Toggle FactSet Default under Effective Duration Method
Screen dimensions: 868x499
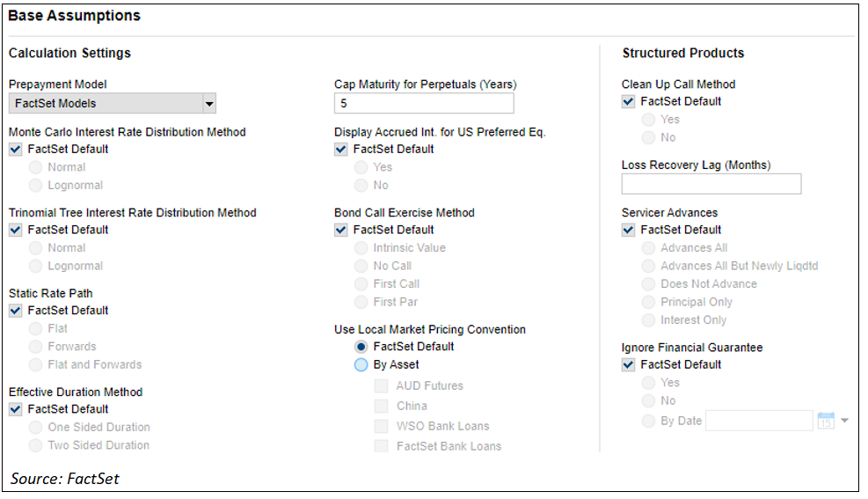[x=16, y=409]
